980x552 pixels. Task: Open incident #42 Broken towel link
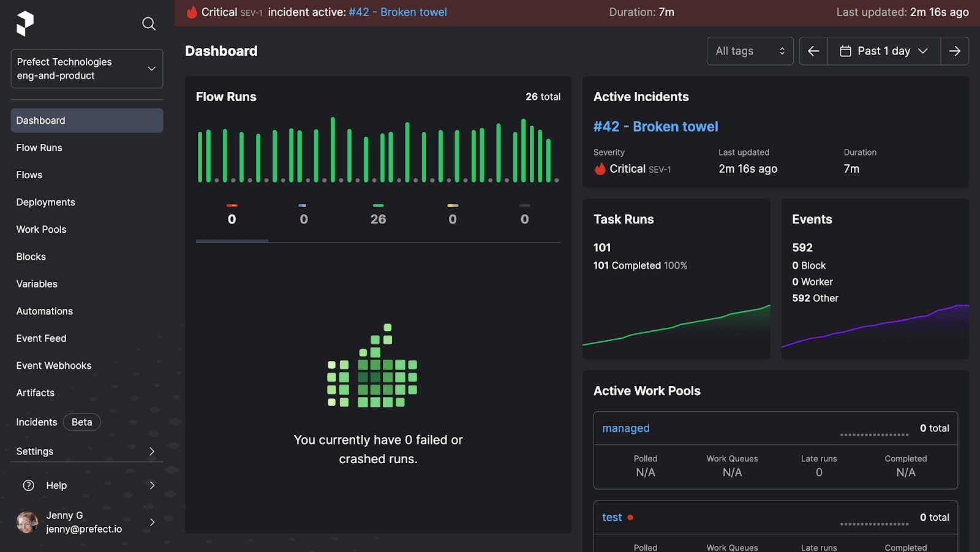(x=655, y=127)
